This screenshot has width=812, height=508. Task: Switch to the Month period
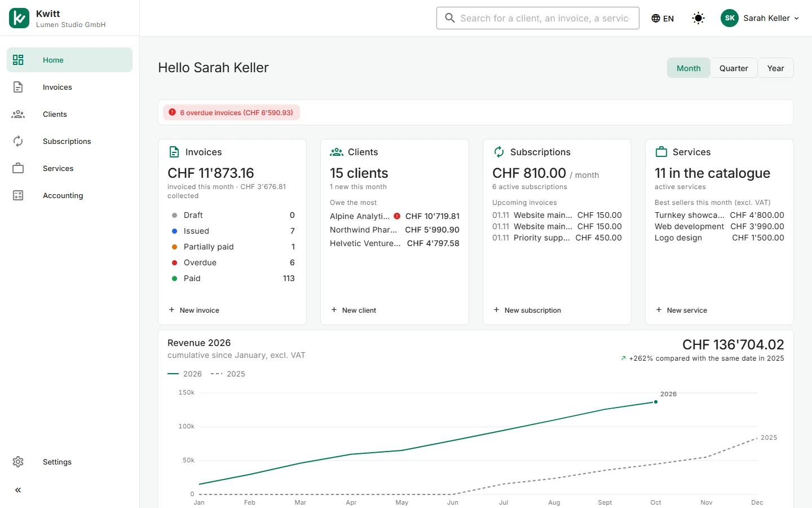coord(689,68)
